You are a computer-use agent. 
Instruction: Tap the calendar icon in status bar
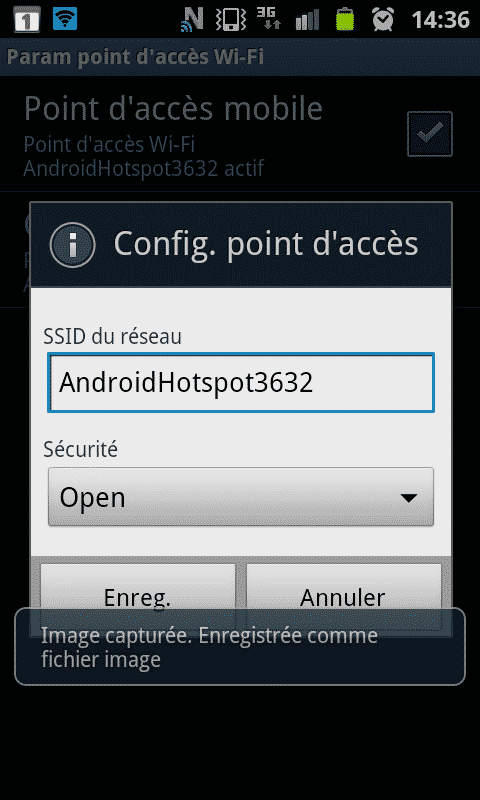coord(27,19)
